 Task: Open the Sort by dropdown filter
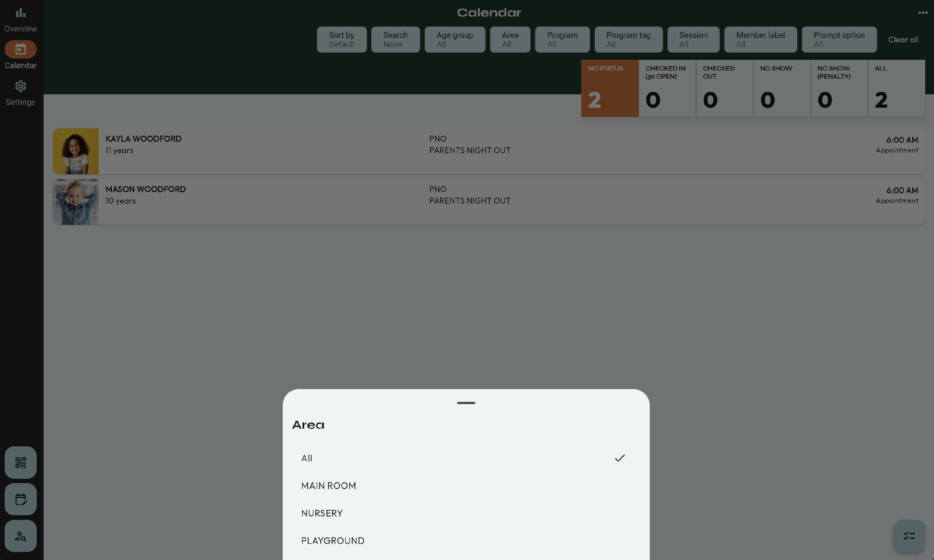[342, 40]
